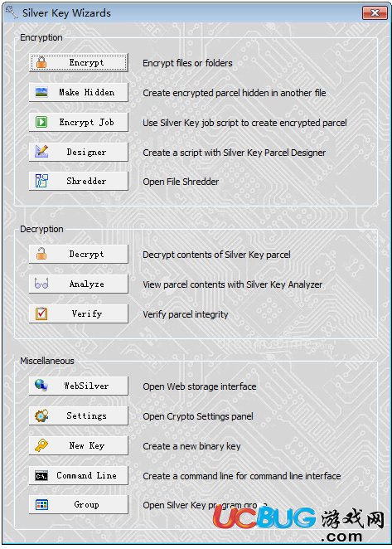The image size is (392, 549).
Task: Launch the Decrypt wizard
Action: coord(79,255)
